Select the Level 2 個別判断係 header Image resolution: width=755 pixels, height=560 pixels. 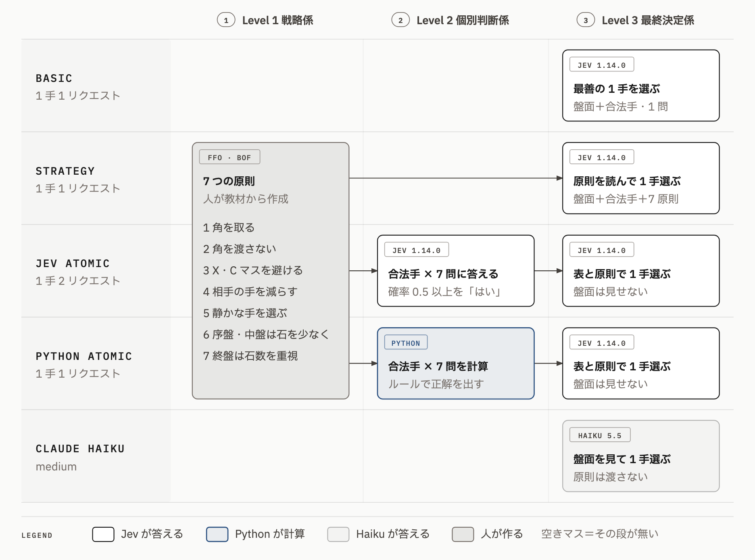tap(463, 20)
